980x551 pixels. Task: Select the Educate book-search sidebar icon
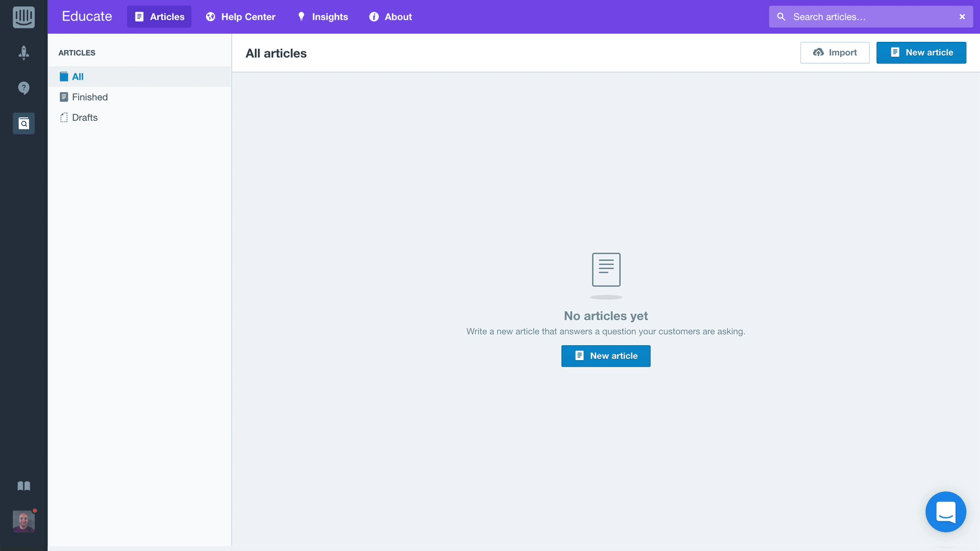coord(23,123)
